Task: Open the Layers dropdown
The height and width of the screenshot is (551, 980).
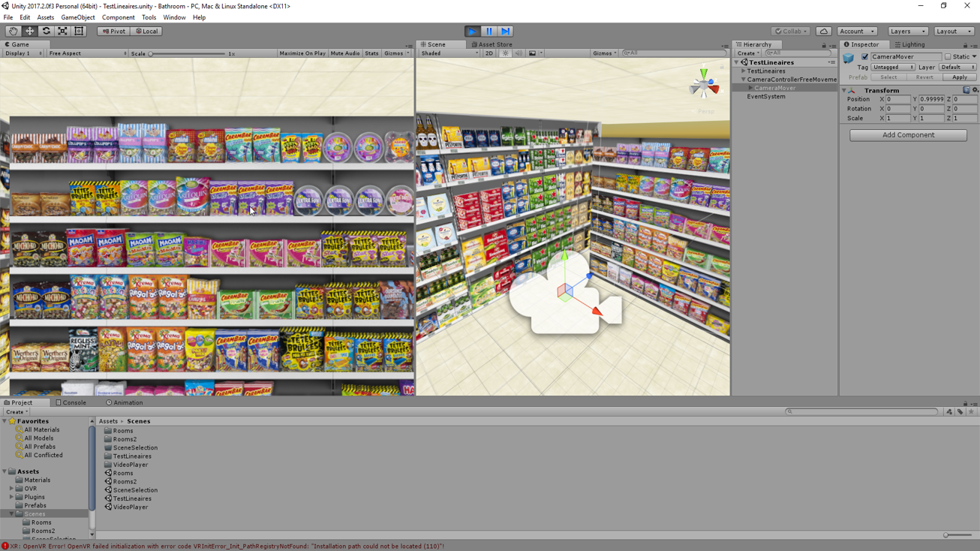Action: pyautogui.click(x=907, y=32)
